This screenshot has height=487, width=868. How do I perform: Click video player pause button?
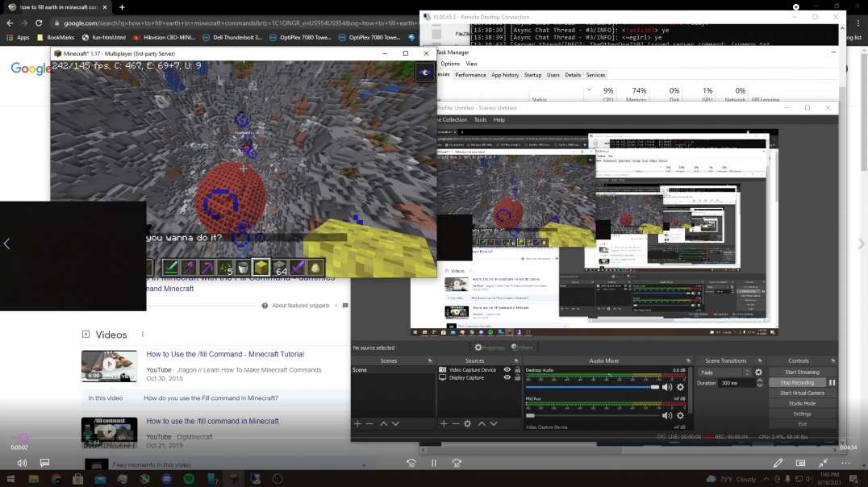(x=434, y=463)
